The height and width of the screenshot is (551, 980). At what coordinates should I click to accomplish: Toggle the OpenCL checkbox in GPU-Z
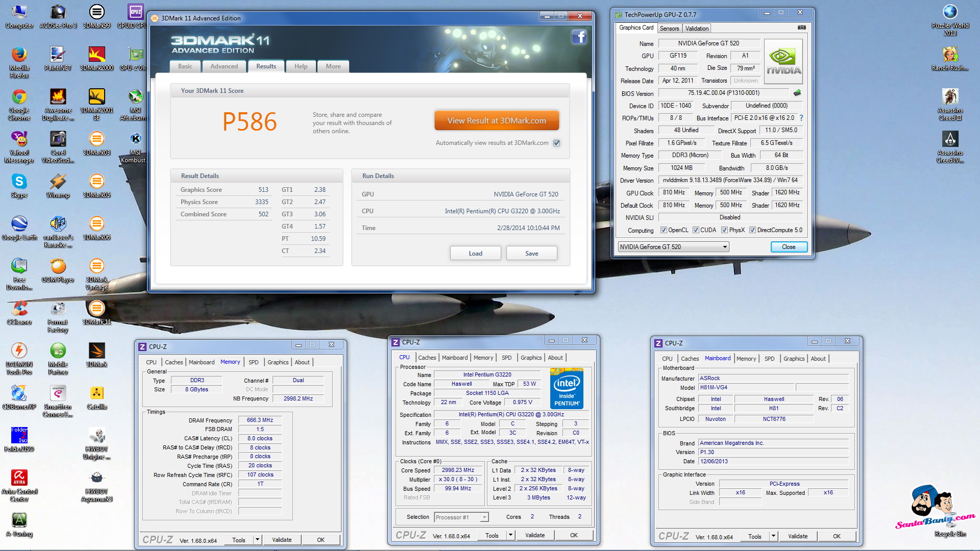pos(664,230)
